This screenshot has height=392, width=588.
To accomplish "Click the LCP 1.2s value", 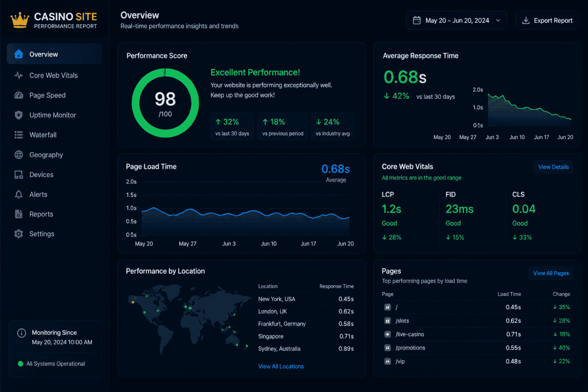I will 391,209.
